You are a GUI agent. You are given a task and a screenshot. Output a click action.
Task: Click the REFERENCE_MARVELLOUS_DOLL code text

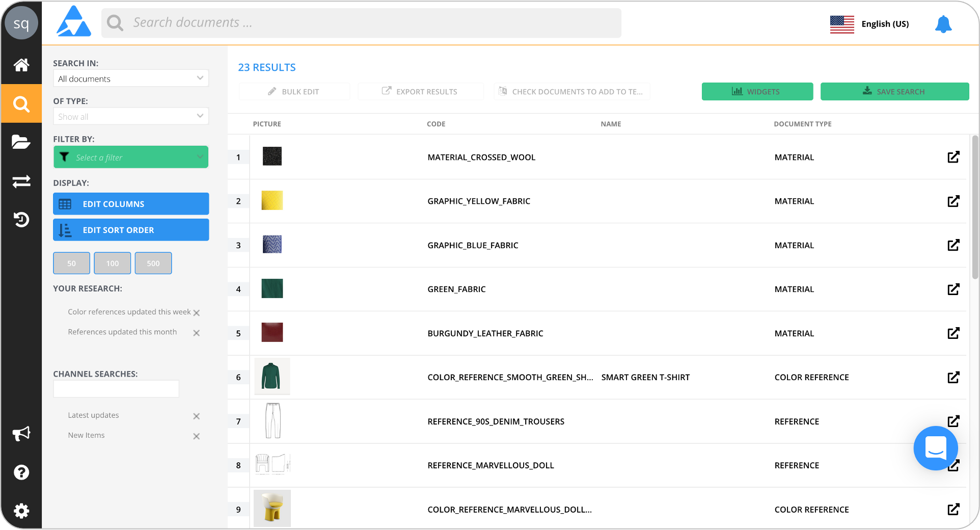coord(491,465)
